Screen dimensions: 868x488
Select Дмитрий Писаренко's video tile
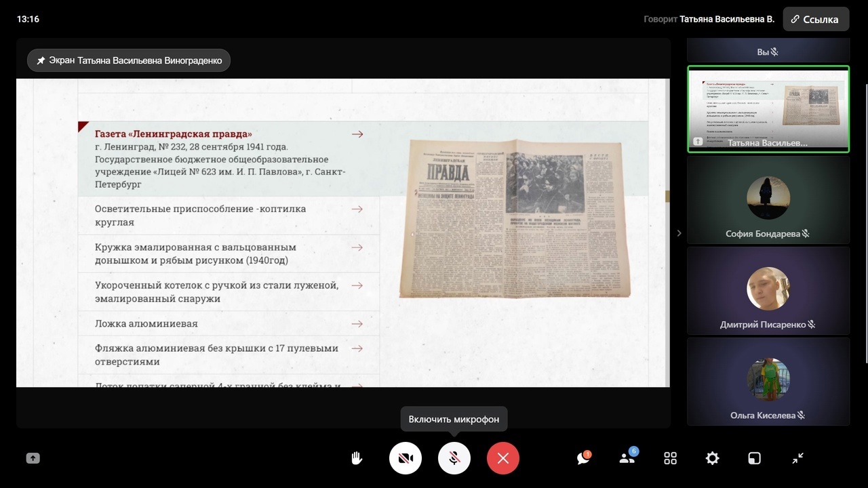(768, 291)
